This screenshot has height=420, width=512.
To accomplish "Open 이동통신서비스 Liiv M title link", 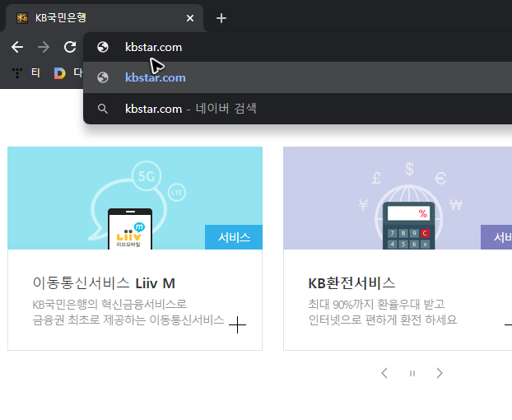I will pyautogui.click(x=104, y=282).
